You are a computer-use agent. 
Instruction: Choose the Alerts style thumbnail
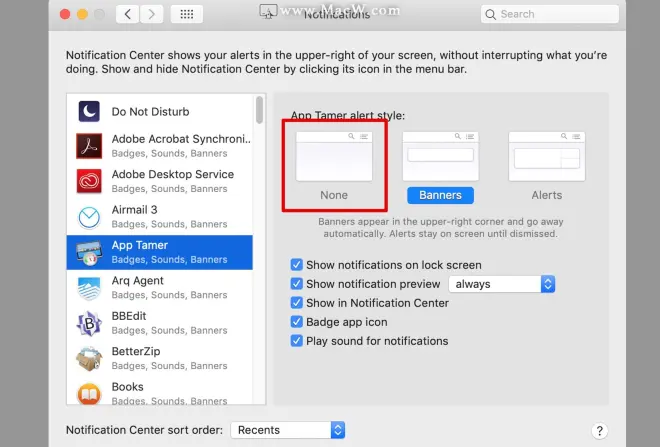[x=547, y=156]
